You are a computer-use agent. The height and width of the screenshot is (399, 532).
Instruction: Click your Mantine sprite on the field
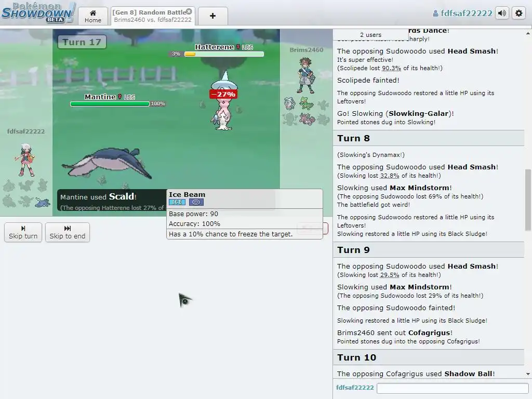click(107, 163)
